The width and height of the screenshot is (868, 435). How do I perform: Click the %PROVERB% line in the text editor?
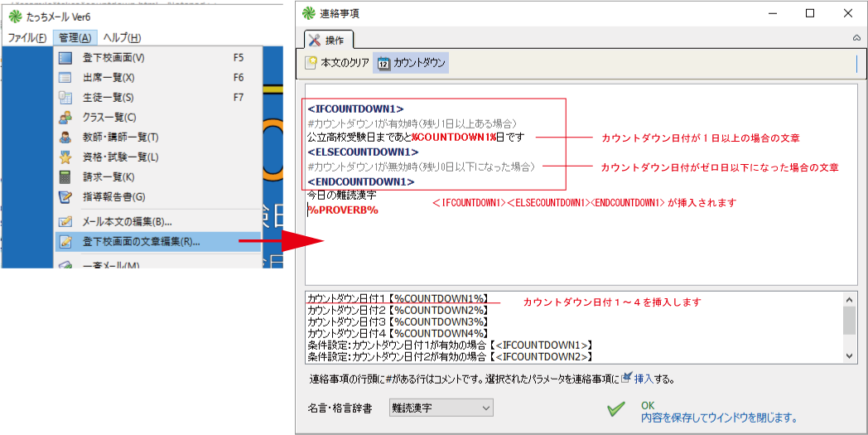(343, 210)
